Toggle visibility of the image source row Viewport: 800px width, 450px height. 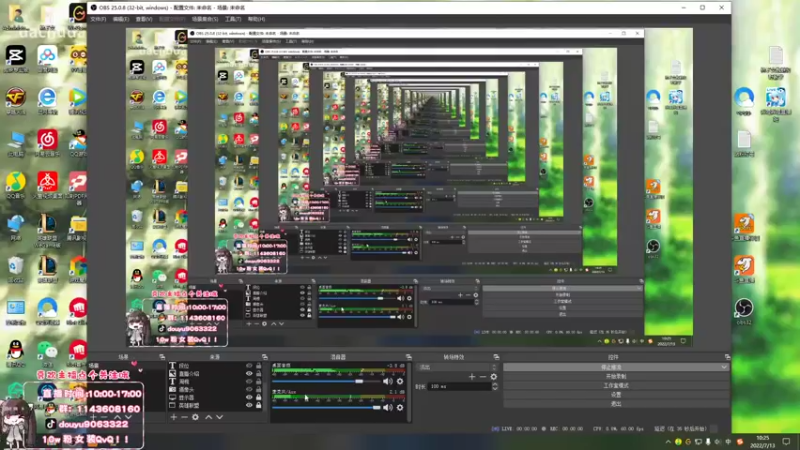click(249, 373)
